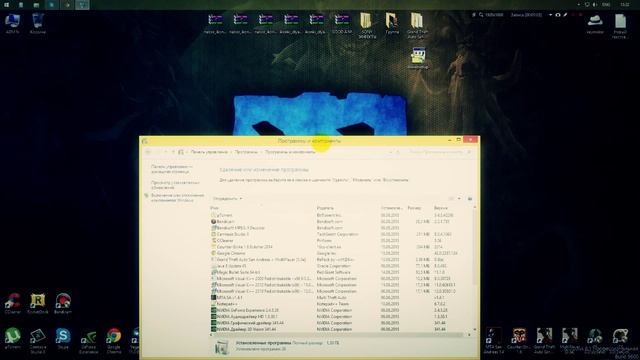
Task: Select NVIDIA Аудиодрайвер HD program row
Action: tap(342, 316)
